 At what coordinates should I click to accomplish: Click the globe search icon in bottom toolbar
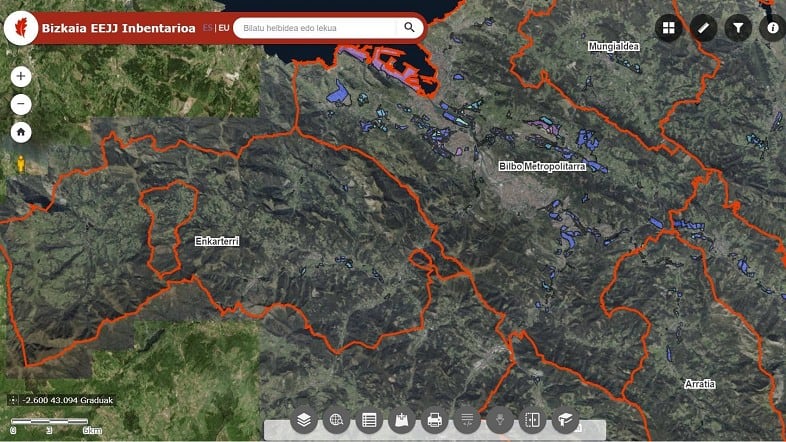click(336, 420)
